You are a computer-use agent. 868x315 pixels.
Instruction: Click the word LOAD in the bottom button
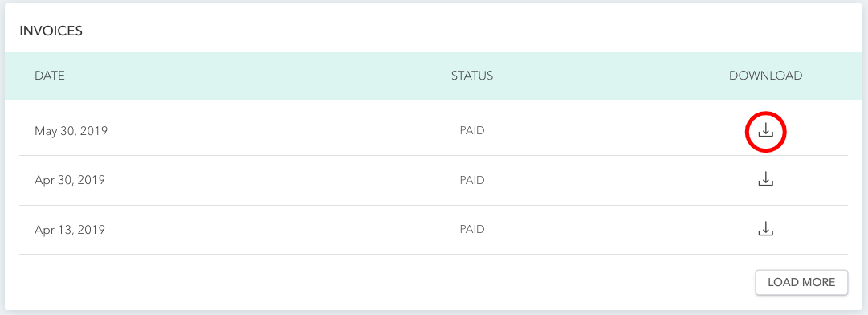[782, 282]
